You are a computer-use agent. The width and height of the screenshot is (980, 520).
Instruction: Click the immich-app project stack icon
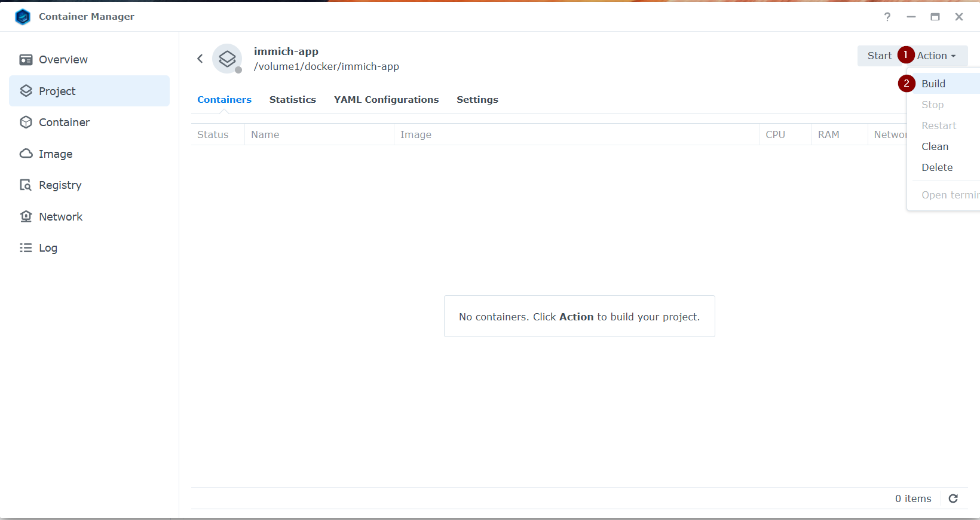point(227,59)
